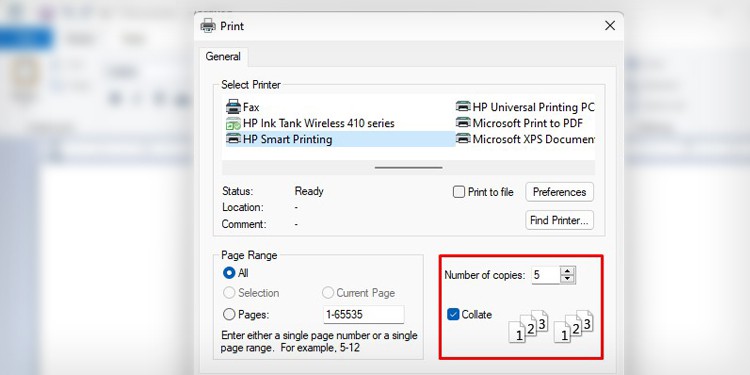Open printer Preferences

click(560, 192)
